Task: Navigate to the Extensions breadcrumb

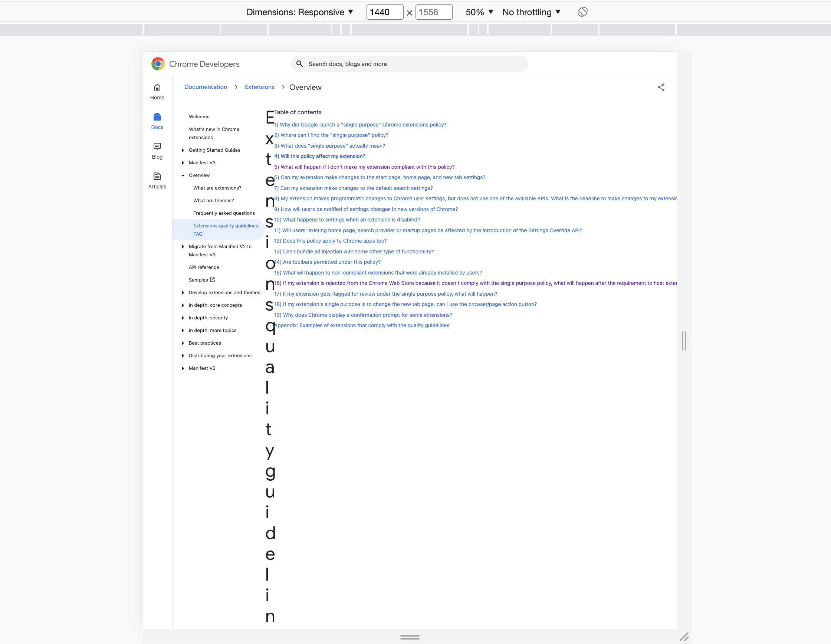Action: [259, 87]
